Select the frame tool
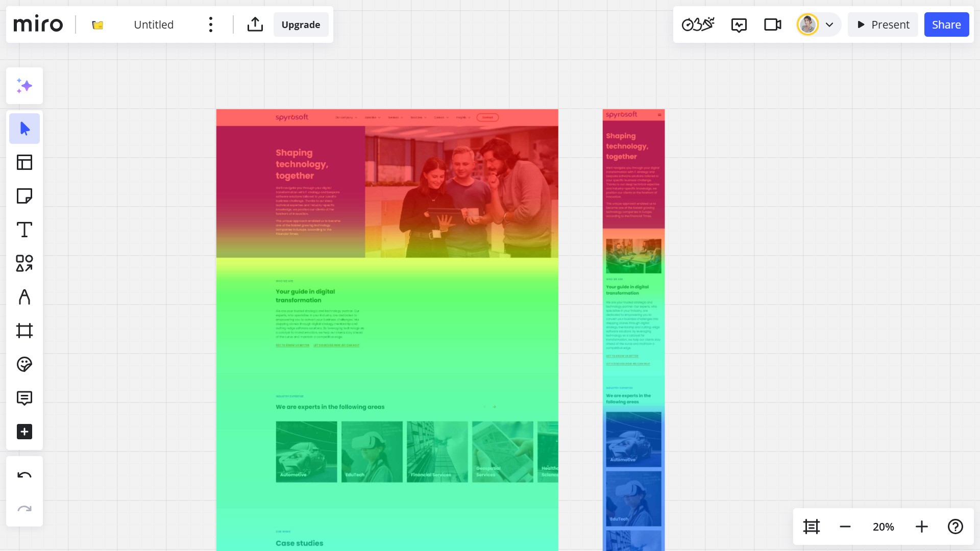 [24, 331]
